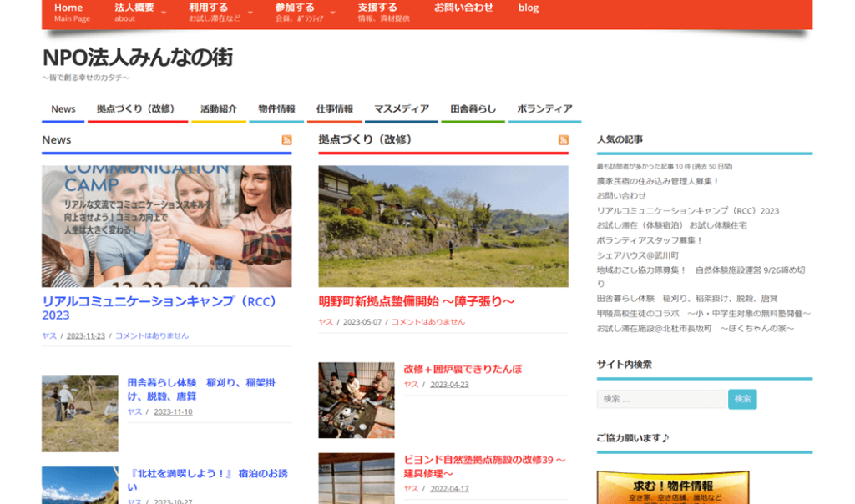The height and width of the screenshot is (504, 855).
Task: Open popular post 農家民宿の住み込み管理人募集！
Action: coord(658,181)
